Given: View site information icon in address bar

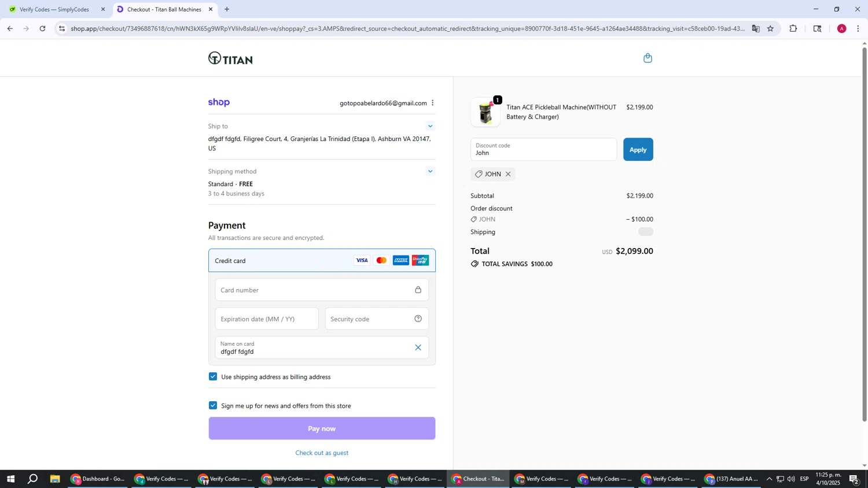Looking at the screenshot, I should 62,28.
